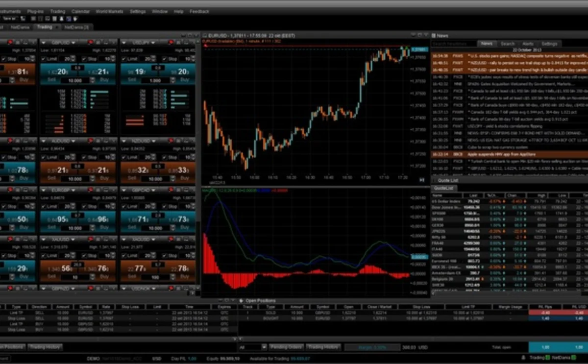Enable the Stop checkbox on the EURUSD tile
588x364 pixels.
(x=4, y=59)
